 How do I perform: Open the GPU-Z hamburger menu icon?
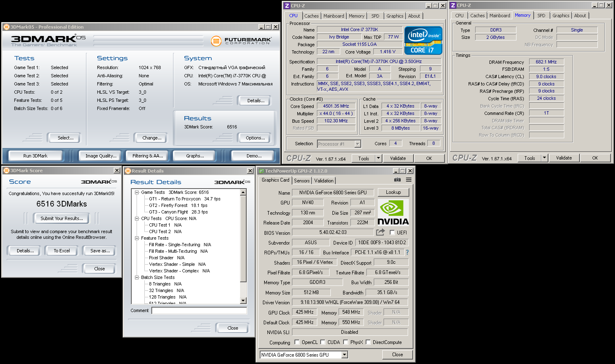409,180
